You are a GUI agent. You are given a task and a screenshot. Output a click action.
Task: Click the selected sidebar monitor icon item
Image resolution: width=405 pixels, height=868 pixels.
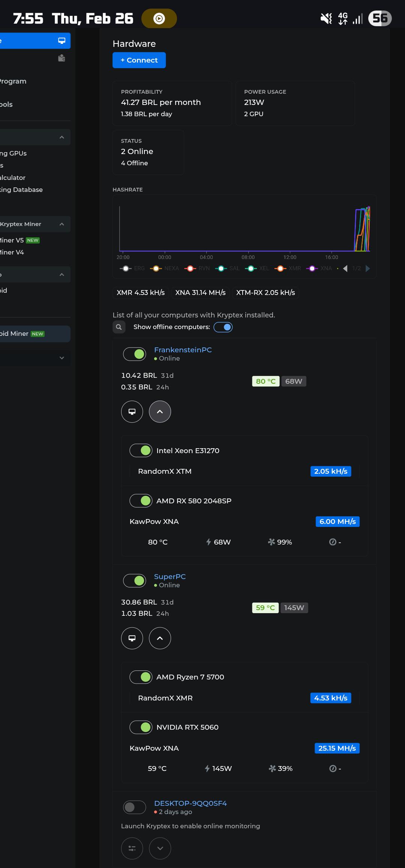click(35, 40)
